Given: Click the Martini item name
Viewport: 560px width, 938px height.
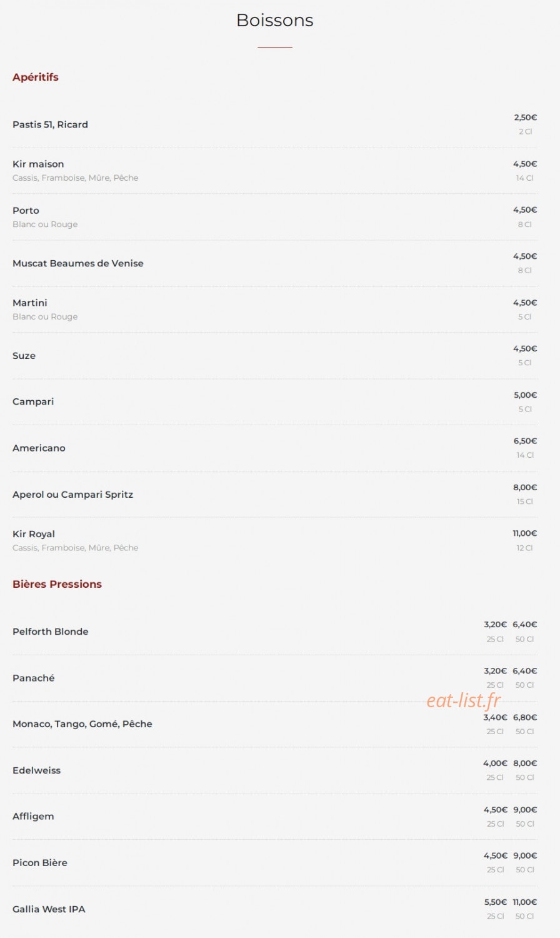Looking at the screenshot, I should pyautogui.click(x=30, y=303).
